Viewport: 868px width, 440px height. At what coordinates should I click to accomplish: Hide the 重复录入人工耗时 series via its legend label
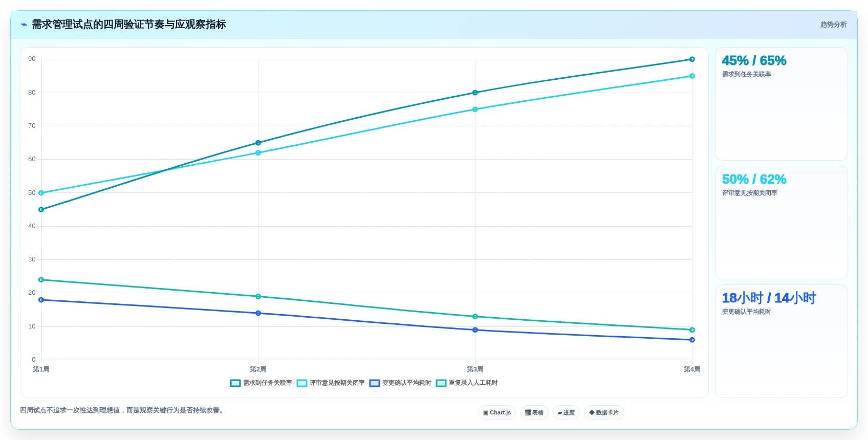[473, 383]
